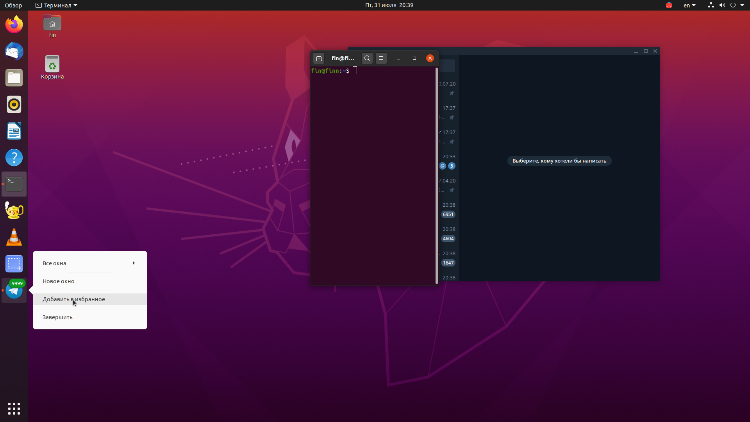Launch Thunderbird mail from the dock
750x422 pixels.
pos(14,51)
